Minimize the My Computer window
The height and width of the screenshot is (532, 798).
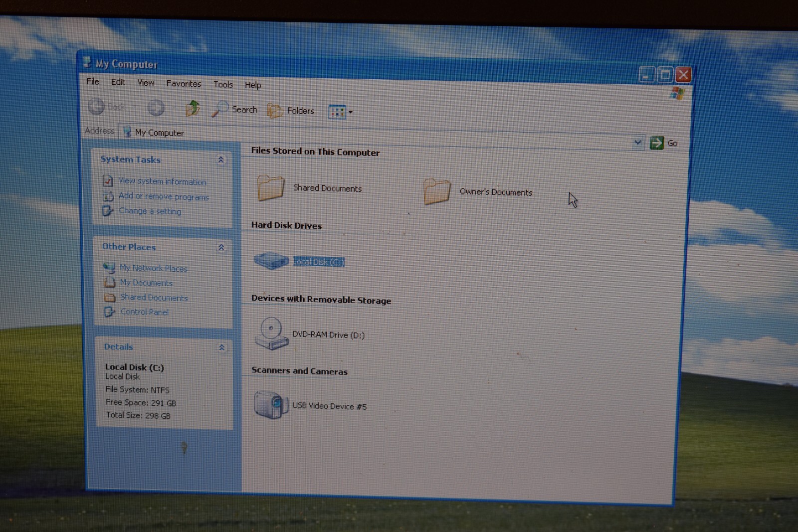[647, 74]
